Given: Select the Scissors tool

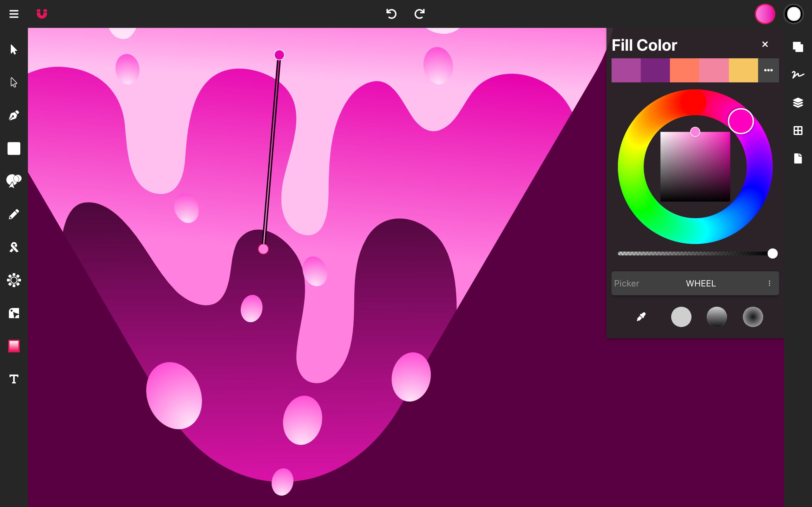Looking at the screenshot, I should point(14,247).
